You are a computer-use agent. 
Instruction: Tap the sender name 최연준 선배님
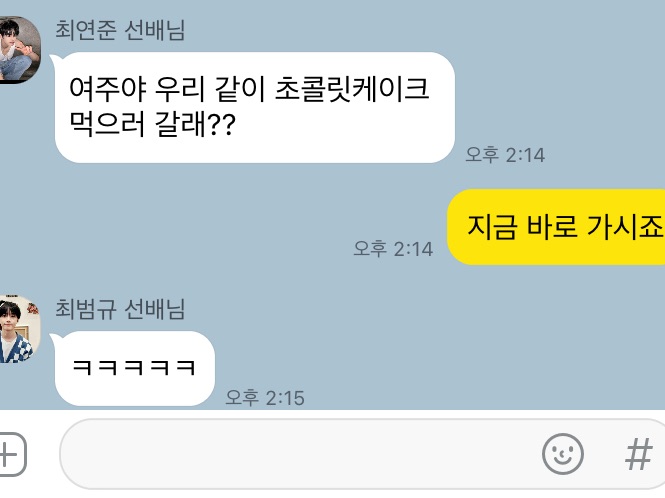[x=120, y=31]
